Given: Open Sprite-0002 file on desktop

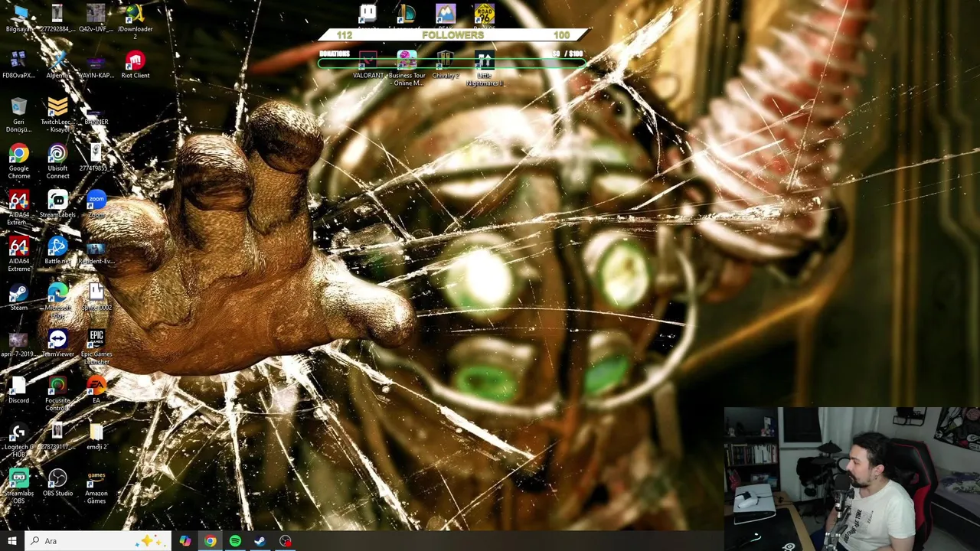Looking at the screenshot, I should tap(96, 297).
